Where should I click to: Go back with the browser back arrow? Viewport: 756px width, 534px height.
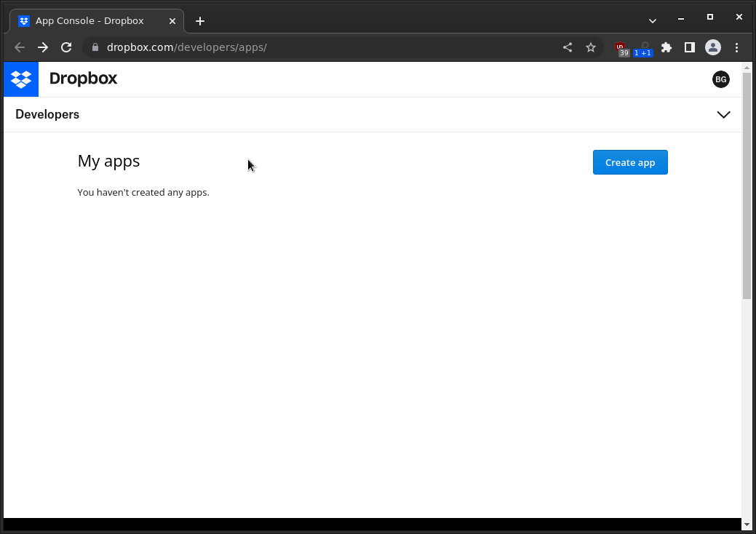(x=20, y=47)
